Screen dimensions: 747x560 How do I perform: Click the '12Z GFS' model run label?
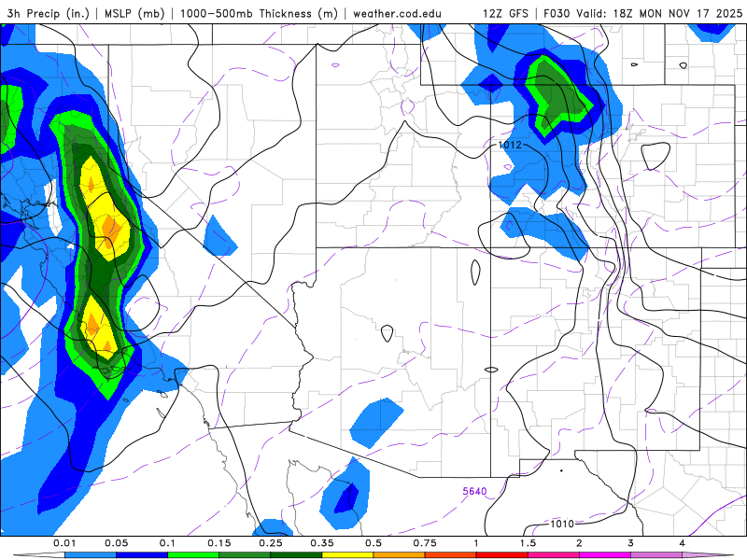(505, 13)
